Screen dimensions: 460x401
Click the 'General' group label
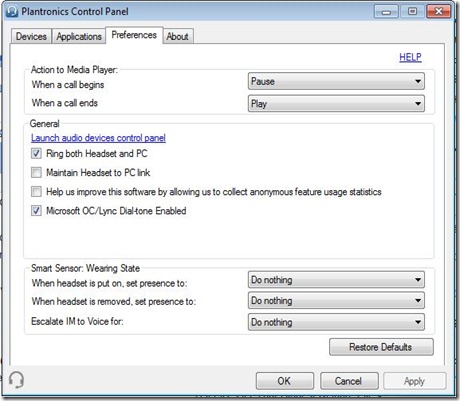point(44,124)
